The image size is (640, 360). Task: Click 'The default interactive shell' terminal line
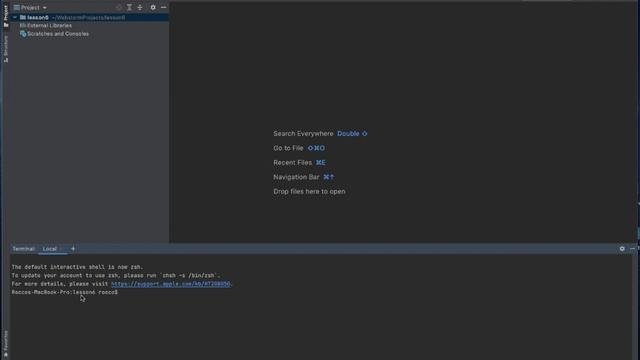pos(77,267)
